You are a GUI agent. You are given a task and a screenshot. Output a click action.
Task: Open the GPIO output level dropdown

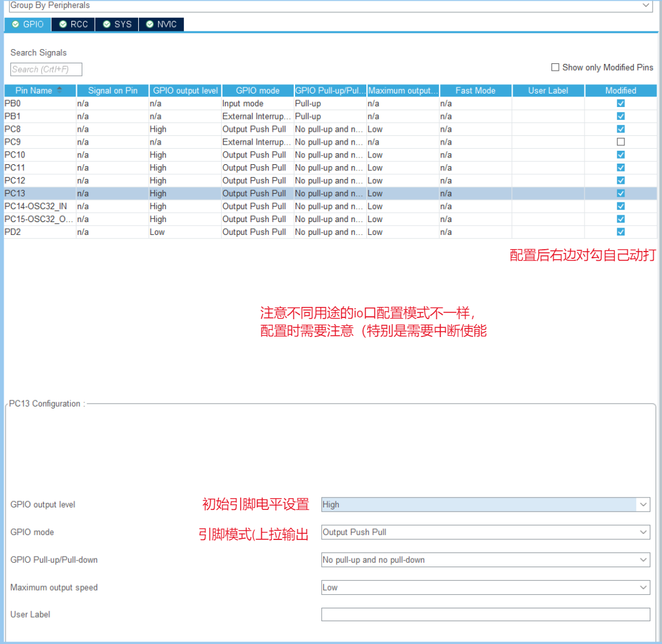click(x=486, y=504)
